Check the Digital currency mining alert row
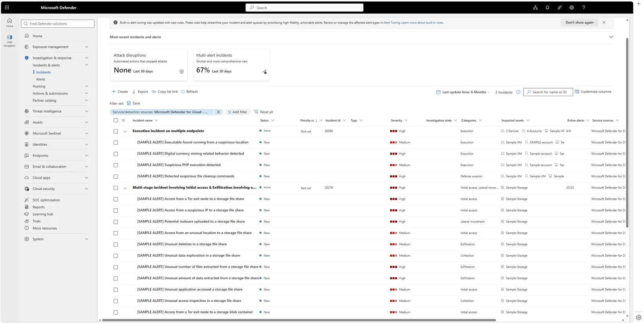This screenshot has height=323, width=644. (x=116, y=154)
